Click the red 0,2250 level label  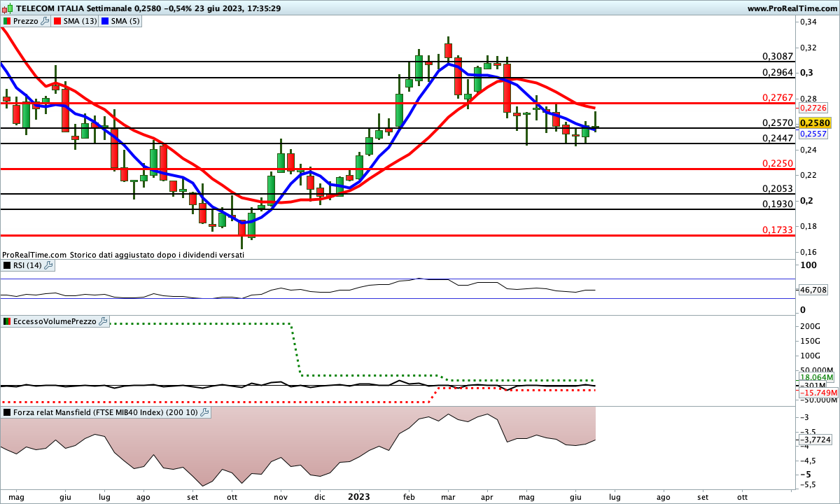(x=777, y=163)
